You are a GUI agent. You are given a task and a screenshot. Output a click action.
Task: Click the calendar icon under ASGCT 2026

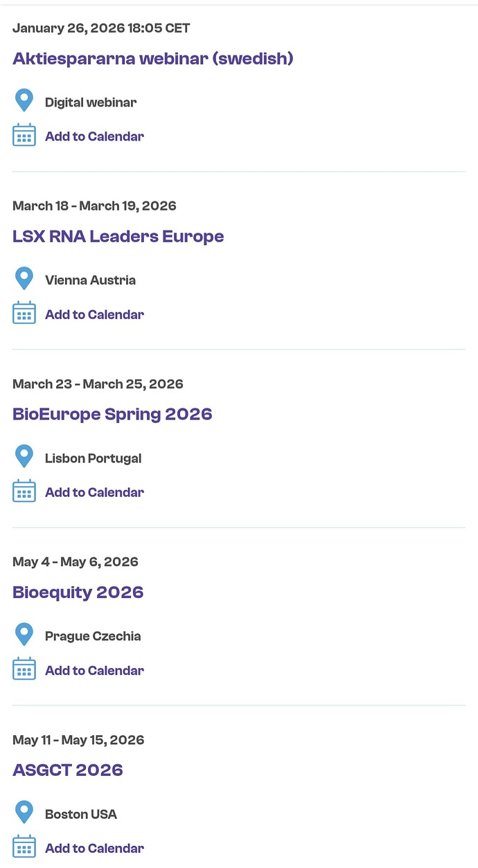click(24, 847)
